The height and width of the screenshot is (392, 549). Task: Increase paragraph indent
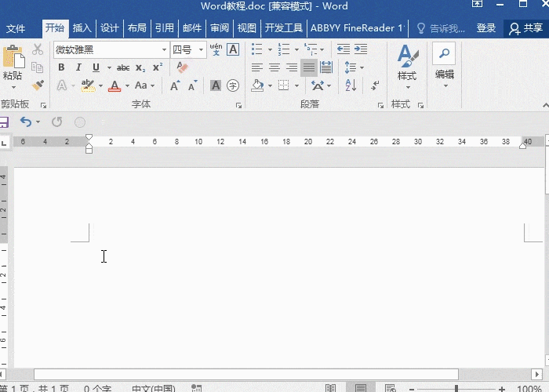coord(361,49)
